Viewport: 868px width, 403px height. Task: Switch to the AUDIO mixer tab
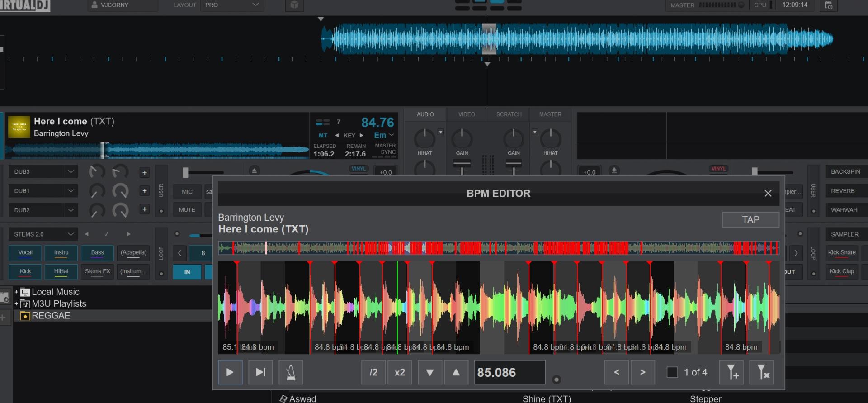pos(425,114)
